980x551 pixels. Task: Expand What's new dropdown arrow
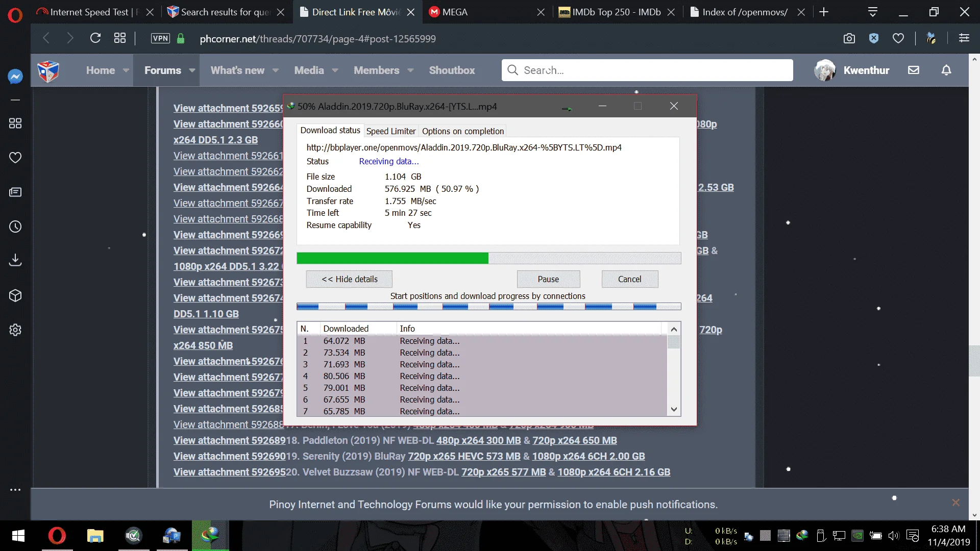click(276, 70)
